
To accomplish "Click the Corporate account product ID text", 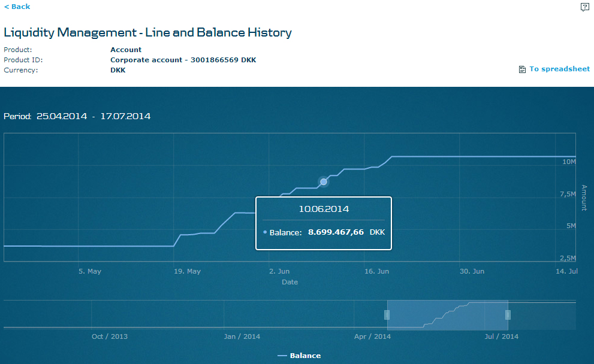I will tap(183, 60).
